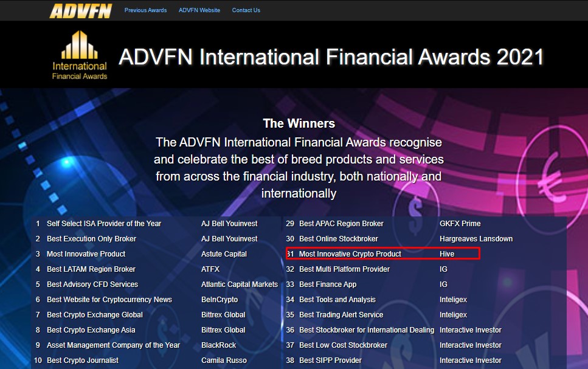The width and height of the screenshot is (588, 369).
Task: Select 'Best Crypto Exchange Global' category
Action: click(94, 315)
